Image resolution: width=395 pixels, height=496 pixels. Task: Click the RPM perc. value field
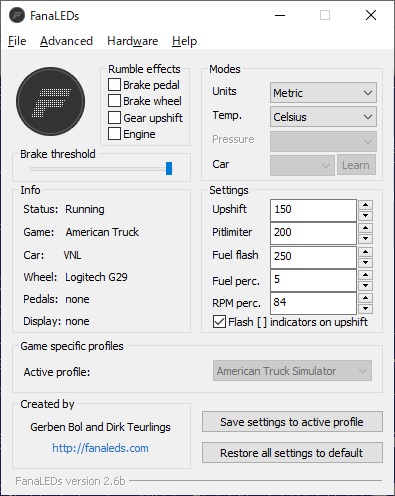(313, 303)
